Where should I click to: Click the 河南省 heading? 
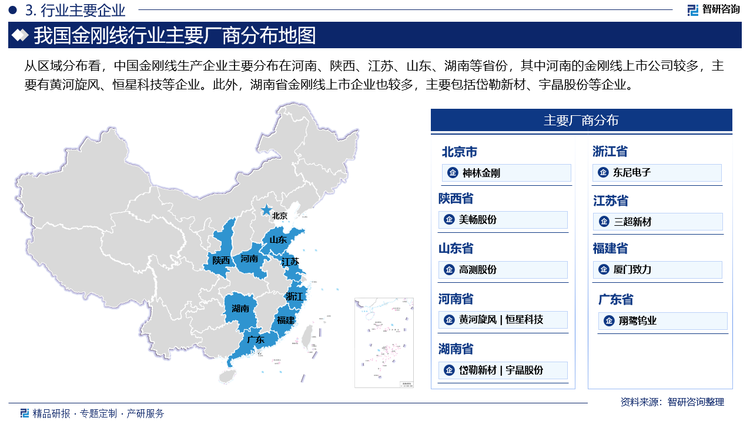(456, 299)
